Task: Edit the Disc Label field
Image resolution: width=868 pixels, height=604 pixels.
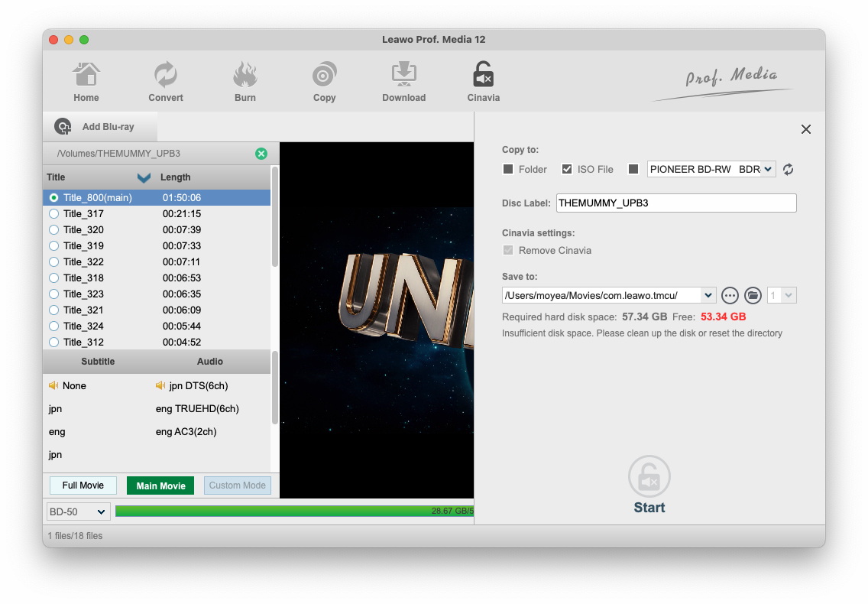Action: 676,203
